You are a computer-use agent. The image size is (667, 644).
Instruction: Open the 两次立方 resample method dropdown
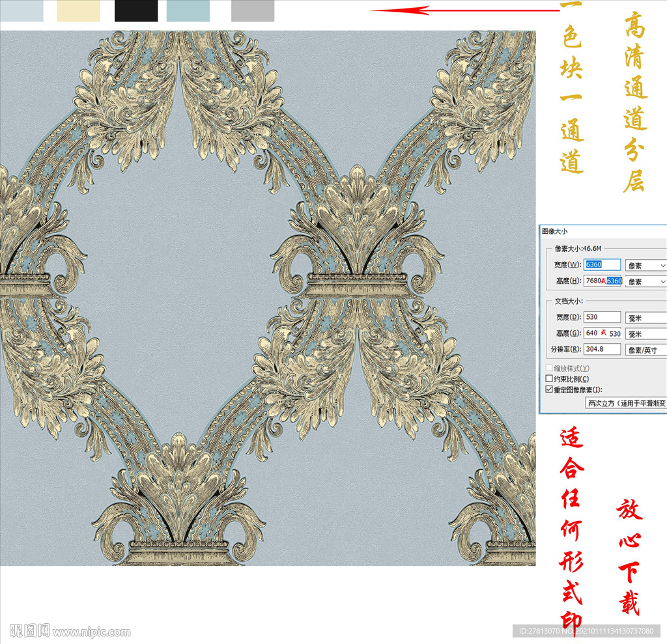coord(625,403)
